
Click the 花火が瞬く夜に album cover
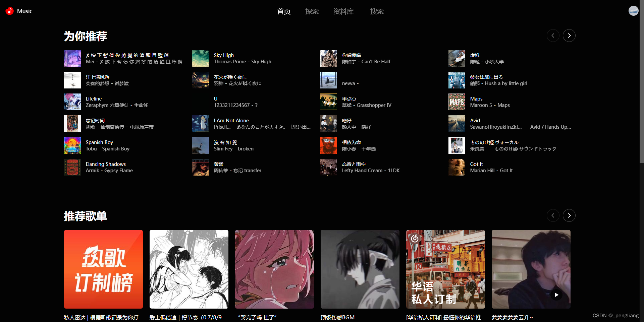[201, 80]
